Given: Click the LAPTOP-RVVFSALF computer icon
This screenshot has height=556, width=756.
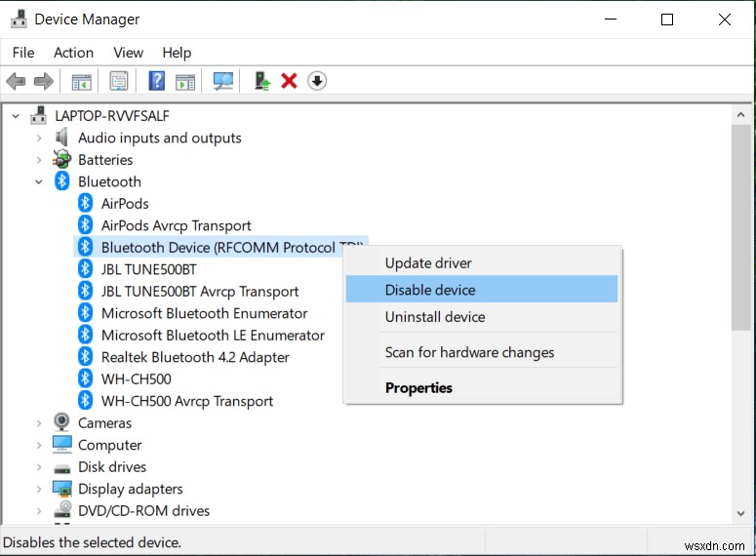Looking at the screenshot, I should [39, 116].
